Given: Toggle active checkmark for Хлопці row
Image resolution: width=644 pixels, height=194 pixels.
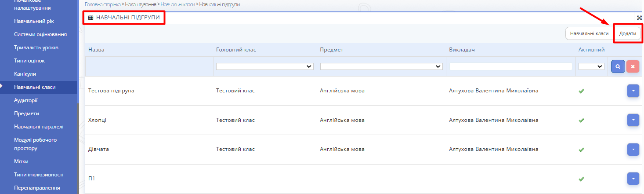Looking at the screenshot, I should (x=581, y=120).
